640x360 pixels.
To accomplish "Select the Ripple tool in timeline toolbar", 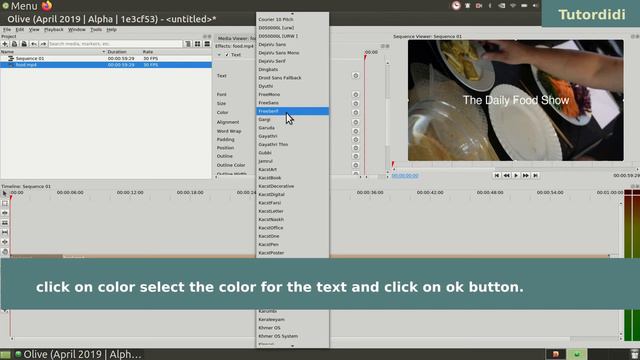I will pyautogui.click(x=5, y=213).
